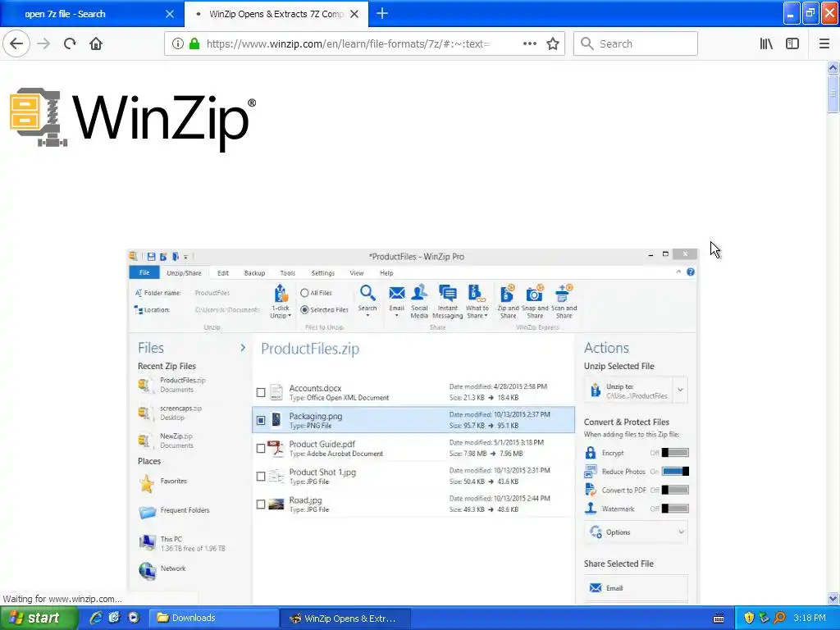Open the Unzip/Share ribbon tab

point(184,272)
